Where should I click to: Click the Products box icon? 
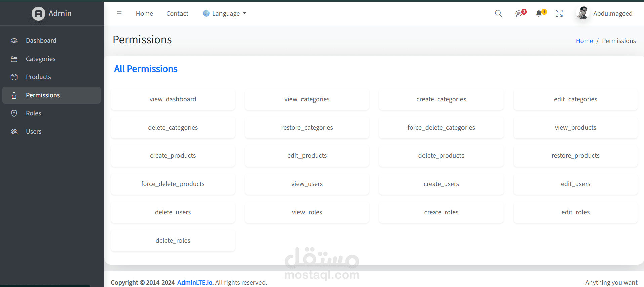[x=14, y=77]
